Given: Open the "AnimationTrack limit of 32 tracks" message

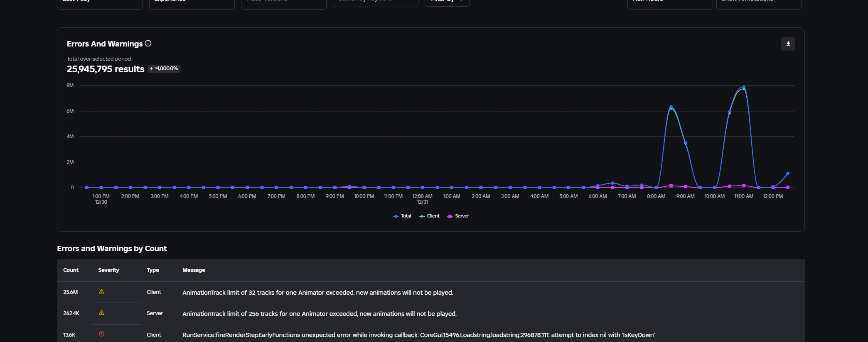Looking at the screenshot, I should 317,293.
